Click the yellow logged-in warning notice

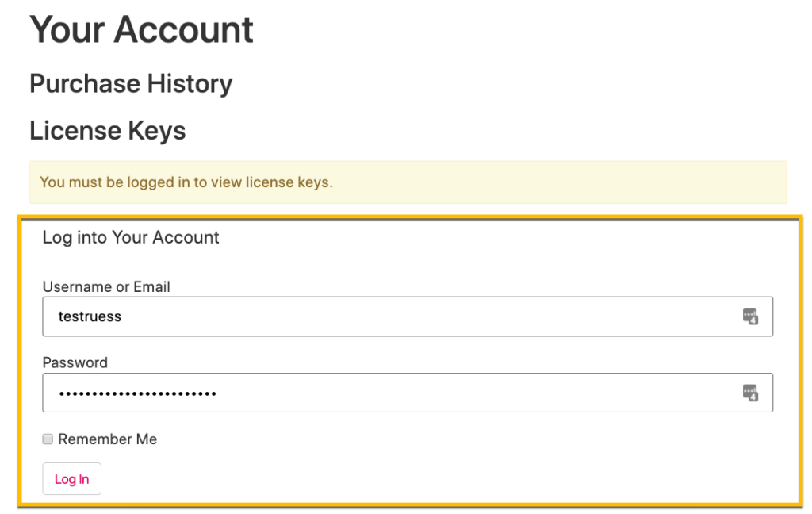click(408, 182)
